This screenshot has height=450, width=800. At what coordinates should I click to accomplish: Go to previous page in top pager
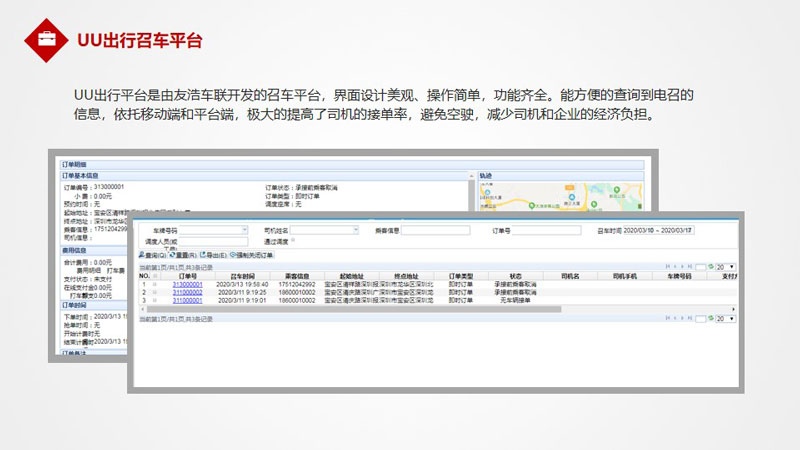pos(675,267)
